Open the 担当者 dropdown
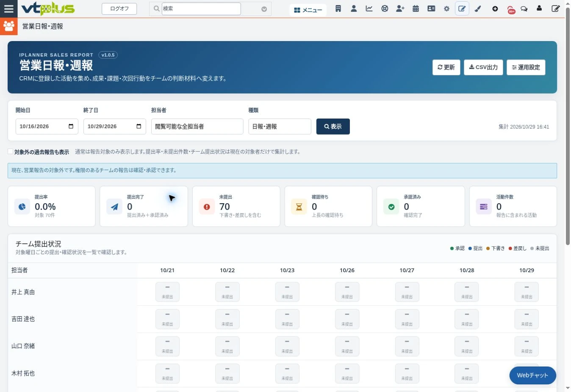Viewport: 571px width, 392px height. pyautogui.click(x=197, y=127)
